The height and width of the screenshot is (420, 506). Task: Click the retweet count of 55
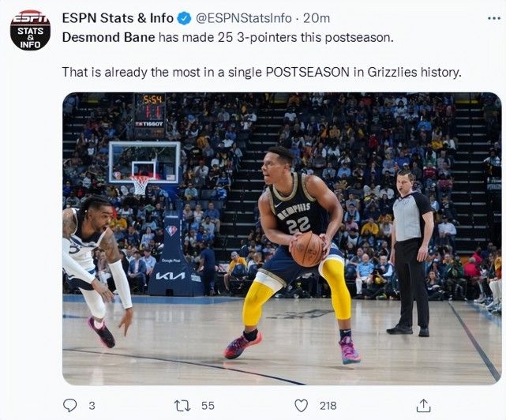(208, 405)
